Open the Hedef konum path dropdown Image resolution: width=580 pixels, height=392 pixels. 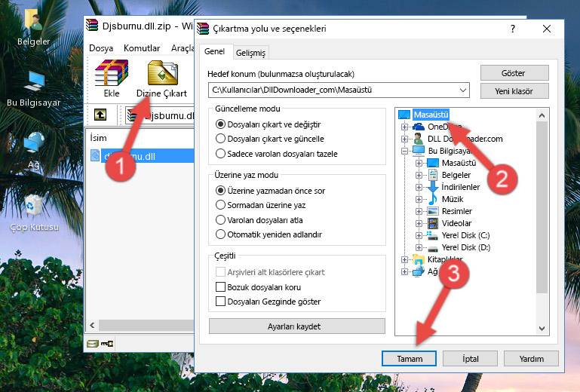click(x=463, y=90)
